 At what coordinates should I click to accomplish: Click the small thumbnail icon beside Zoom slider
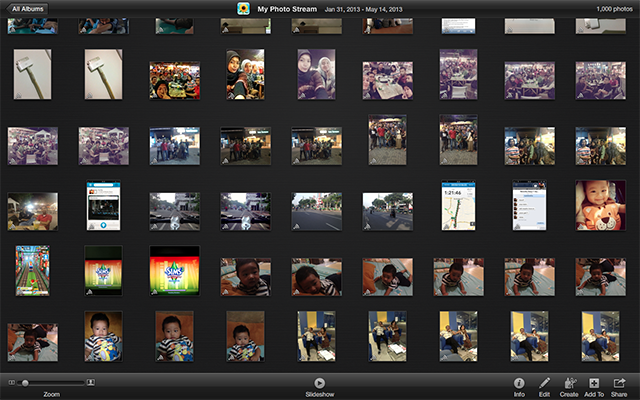click(x=11, y=382)
